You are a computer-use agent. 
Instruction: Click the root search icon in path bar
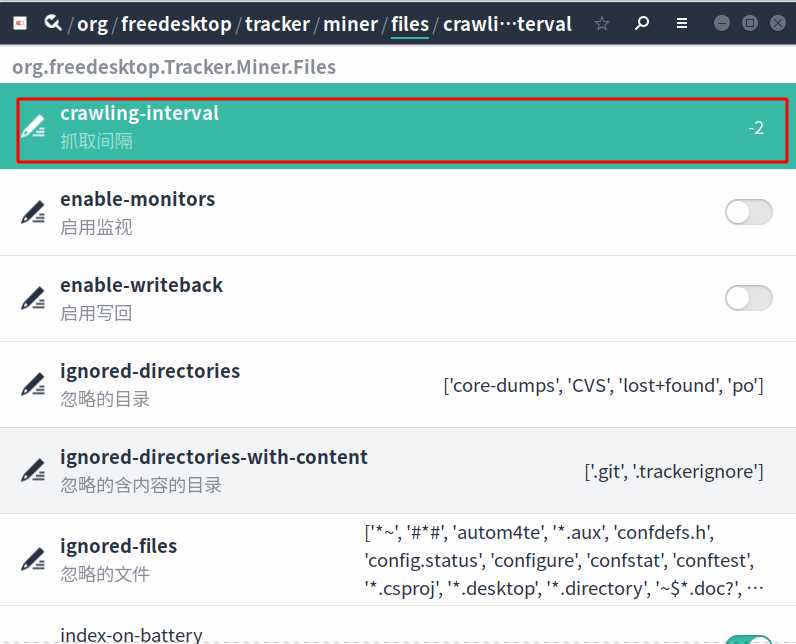click(53, 23)
